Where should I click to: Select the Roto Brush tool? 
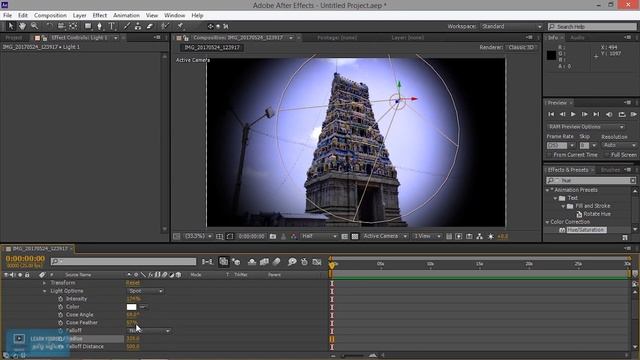[164, 26]
